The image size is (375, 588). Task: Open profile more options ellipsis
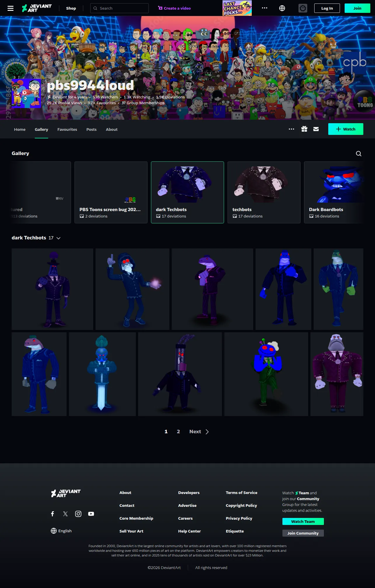point(291,129)
